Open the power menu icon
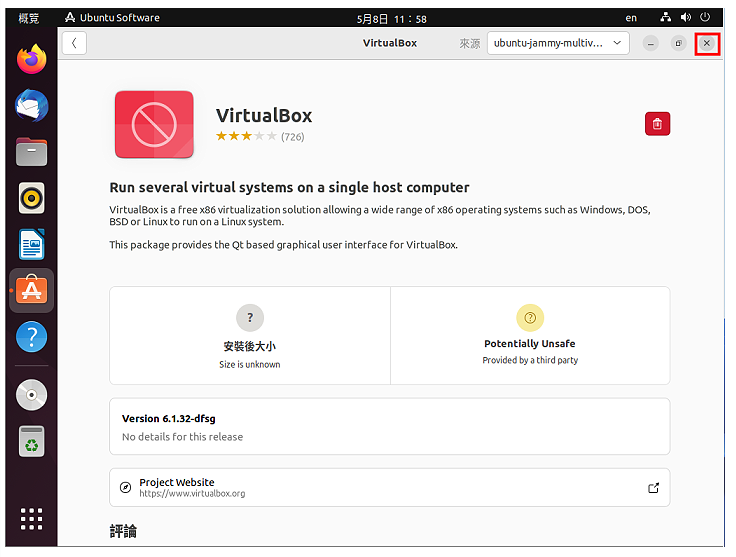The image size is (736, 557). pos(705,17)
